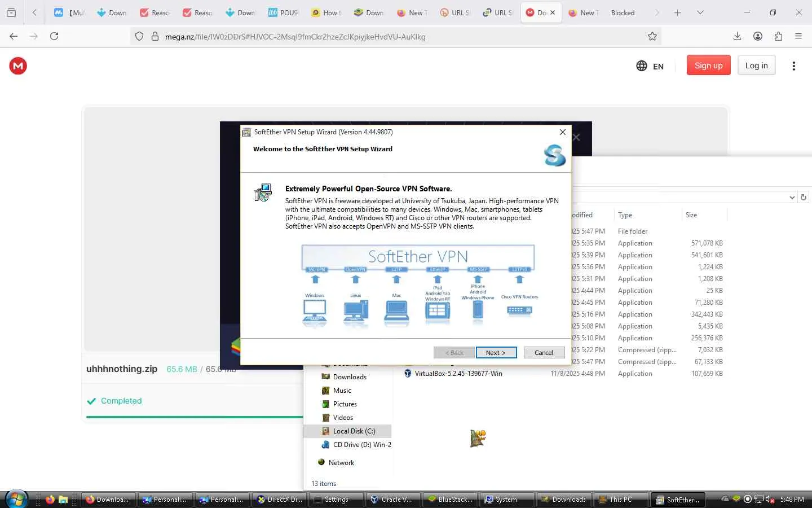Open the muted volume tray icon
Image resolution: width=812 pixels, height=508 pixels.
click(x=770, y=500)
